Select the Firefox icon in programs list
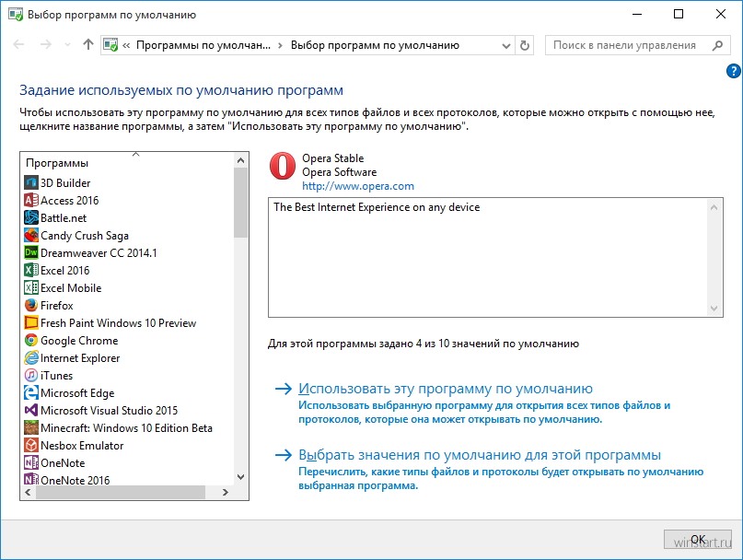 pos(31,305)
